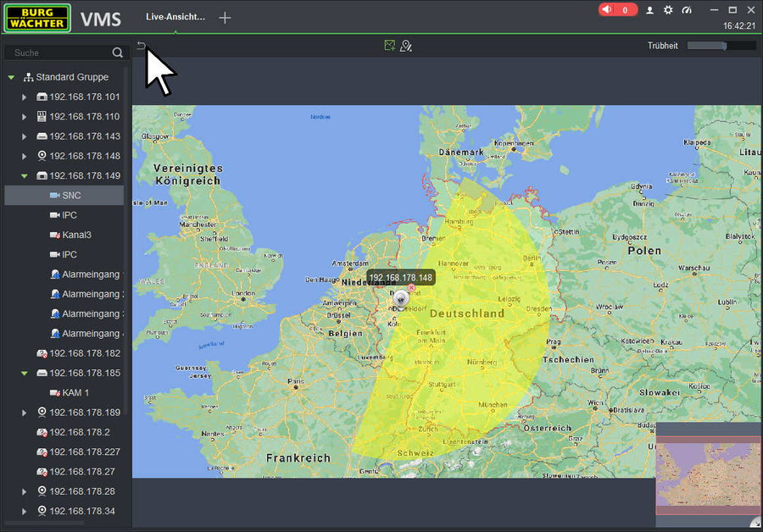Select the KAM 1 camera entry
The height and width of the screenshot is (532, 763).
75,393
